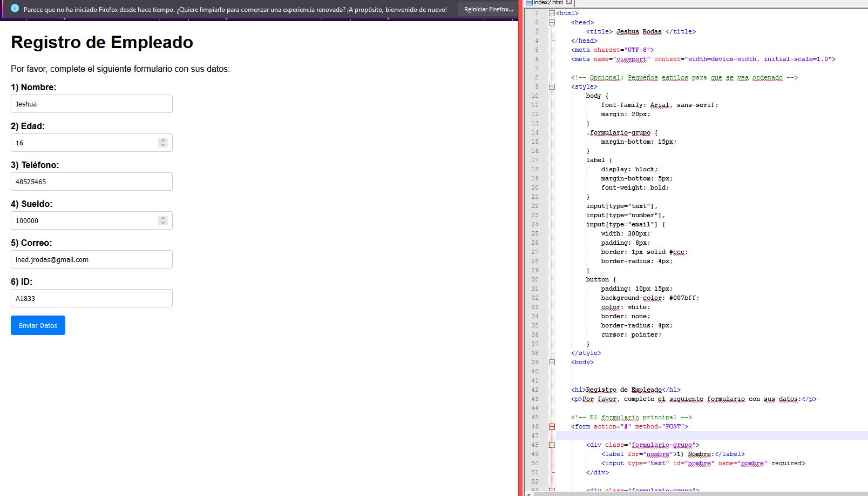Click the info icon in Firefox notification bar
This screenshot has width=868, height=496.
(15, 9)
